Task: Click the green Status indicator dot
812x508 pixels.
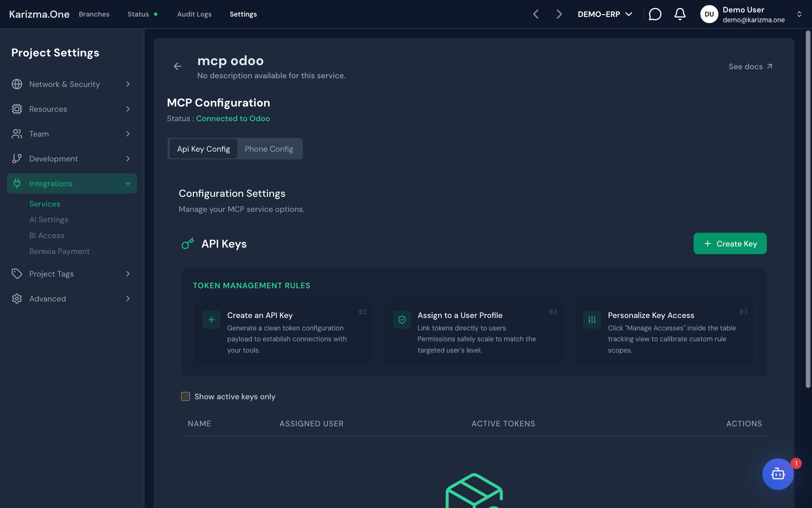Action: click(156, 14)
